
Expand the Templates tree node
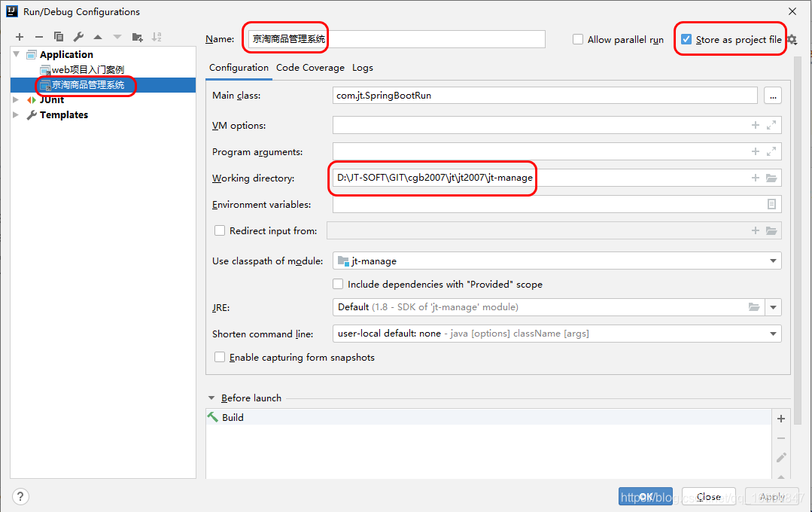click(x=16, y=114)
